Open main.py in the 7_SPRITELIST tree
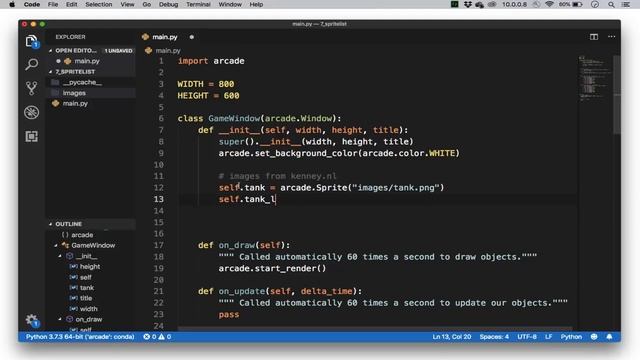Image resolution: width=640 pixels, height=360 pixels. coord(75,104)
